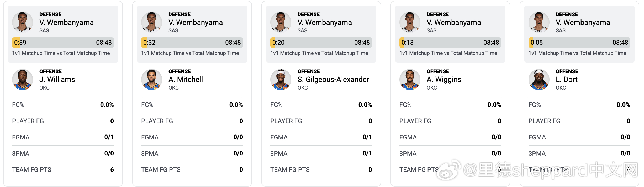Click the TEAM FG PTS value of 6

(x=112, y=170)
